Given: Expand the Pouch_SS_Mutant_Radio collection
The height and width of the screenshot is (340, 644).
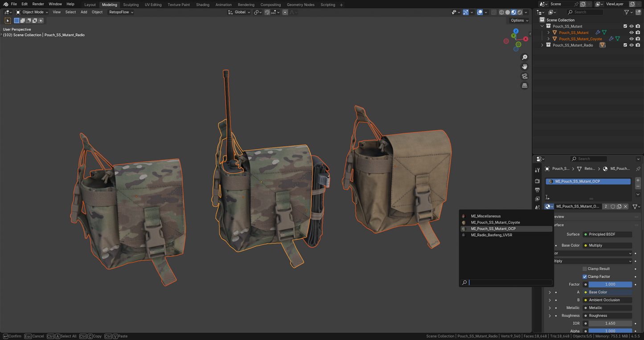Looking at the screenshot, I should point(542,45).
